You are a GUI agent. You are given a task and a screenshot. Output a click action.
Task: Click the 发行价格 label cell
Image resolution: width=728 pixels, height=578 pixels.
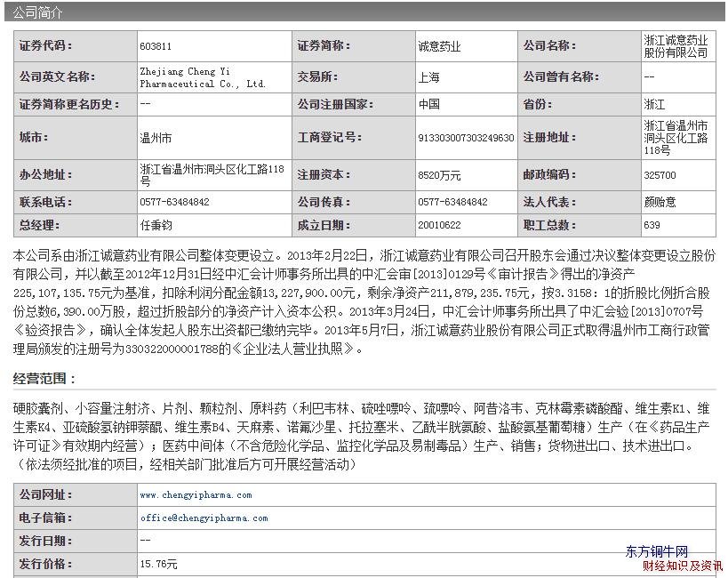click(76, 565)
